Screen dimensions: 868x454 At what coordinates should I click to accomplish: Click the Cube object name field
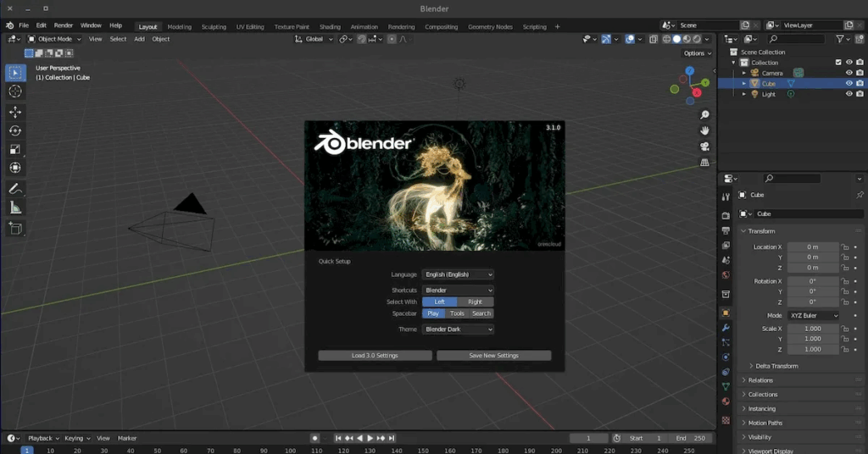(808, 214)
